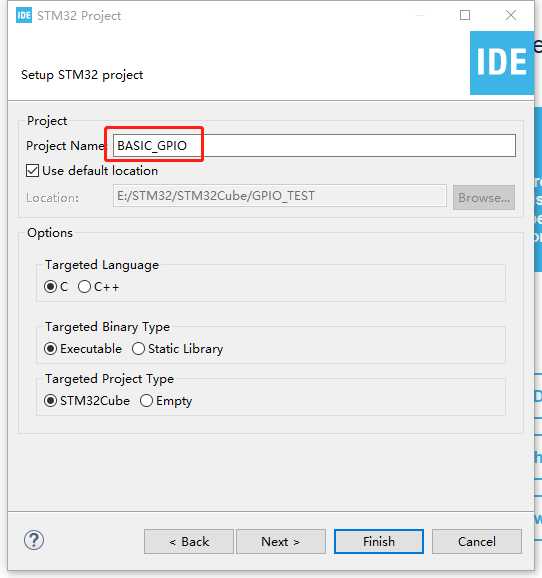Go back with the < Back button
This screenshot has height=578, width=542.
pos(189,542)
